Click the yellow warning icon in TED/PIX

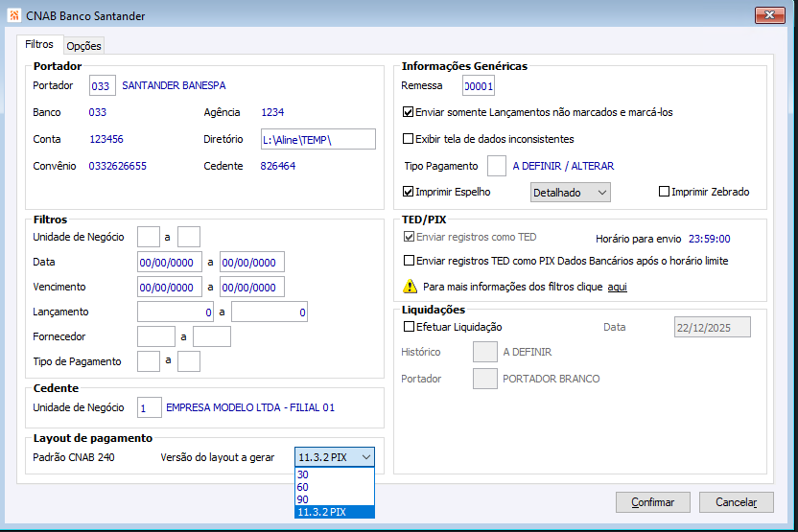coord(410,287)
